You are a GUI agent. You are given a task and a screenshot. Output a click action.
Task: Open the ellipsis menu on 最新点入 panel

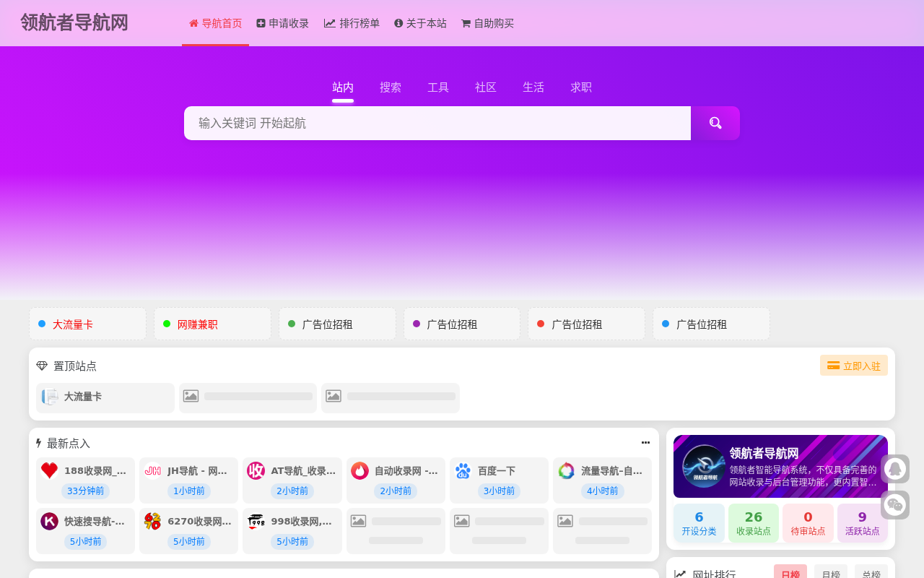point(645,442)
